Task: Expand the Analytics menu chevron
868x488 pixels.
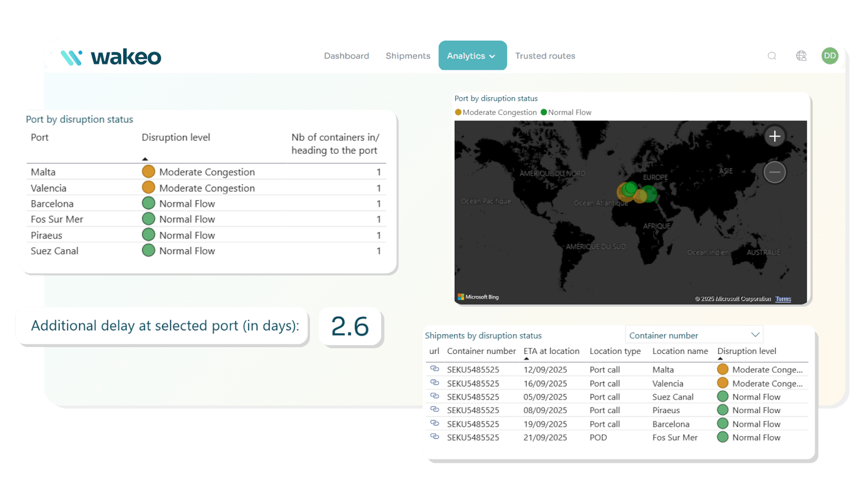Action: pyautogui.click(x=492, y=56)
